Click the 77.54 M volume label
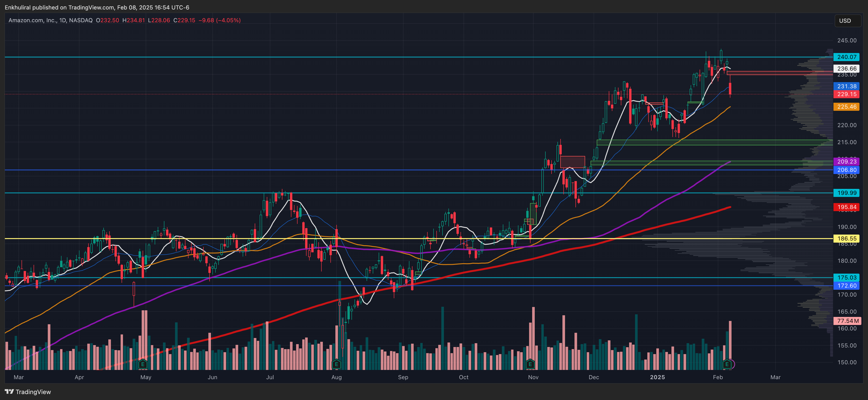Image resolution: width=868 pixels, height=400 pixels. point(847,321)
